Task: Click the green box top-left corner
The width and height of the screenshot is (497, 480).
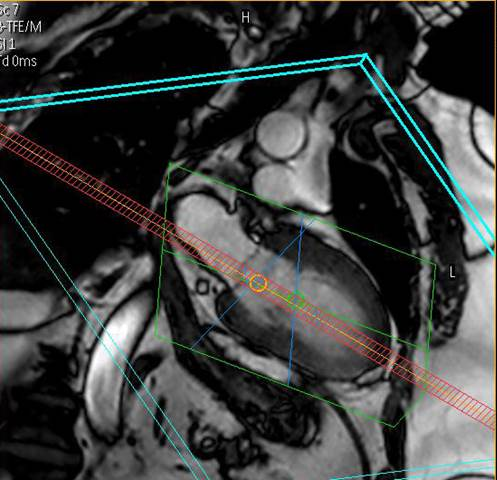Action: pyautogui.click(x=170, y=165)
